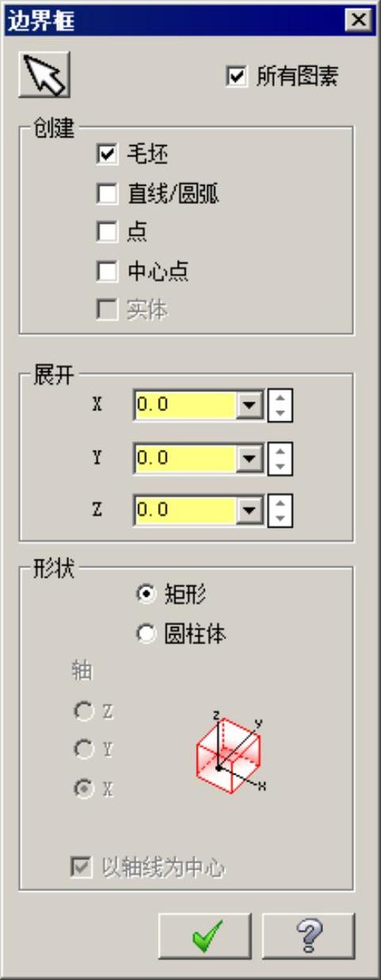This screenshot has height=980, width=381.
Task: Check the 中心点 option
Action: tap(106, 271)
